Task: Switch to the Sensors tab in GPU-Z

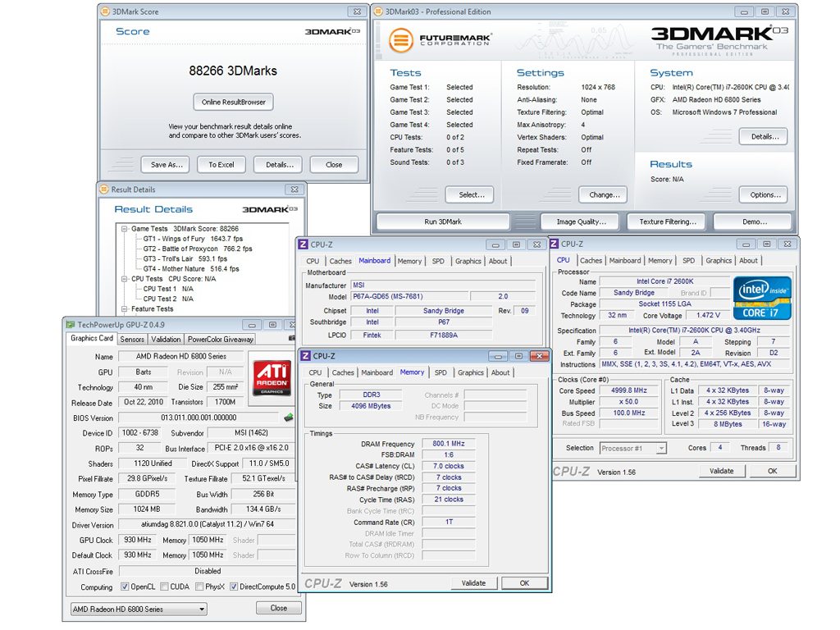Action: tap(132, 339)
